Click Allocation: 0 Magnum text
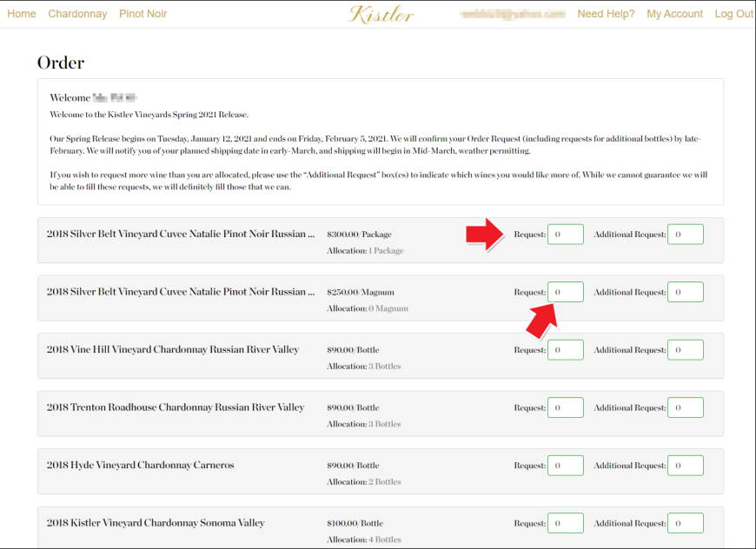This screenshot has height=549, width=756. point(368,308)
